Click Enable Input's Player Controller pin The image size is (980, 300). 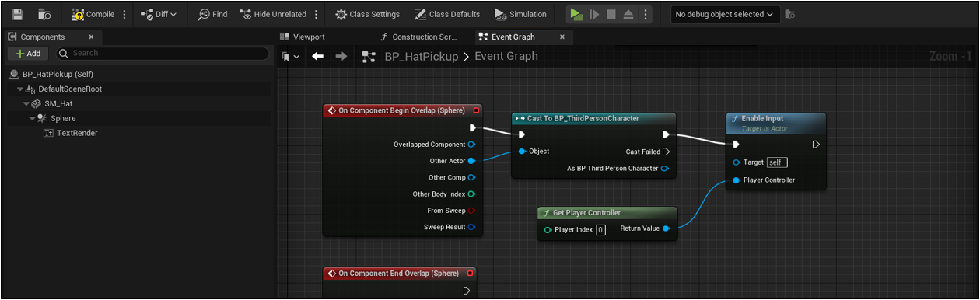click(x=737, y=180)
